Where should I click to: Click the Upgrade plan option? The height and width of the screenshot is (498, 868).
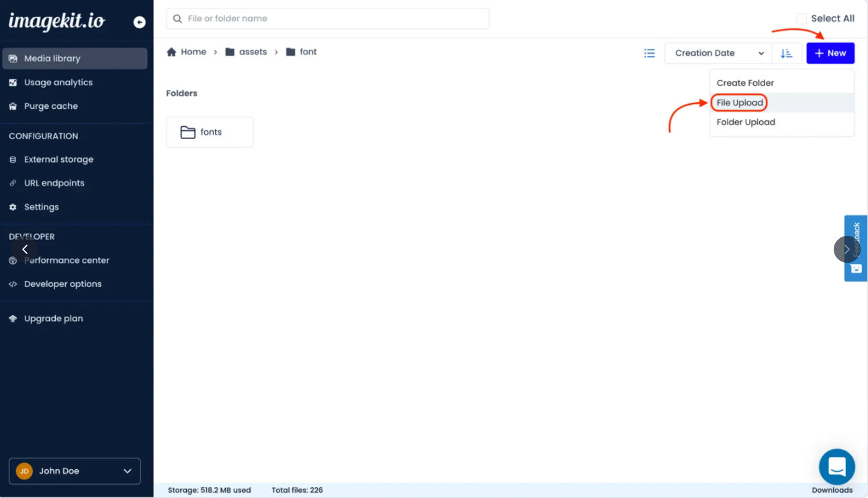point(52,318)
